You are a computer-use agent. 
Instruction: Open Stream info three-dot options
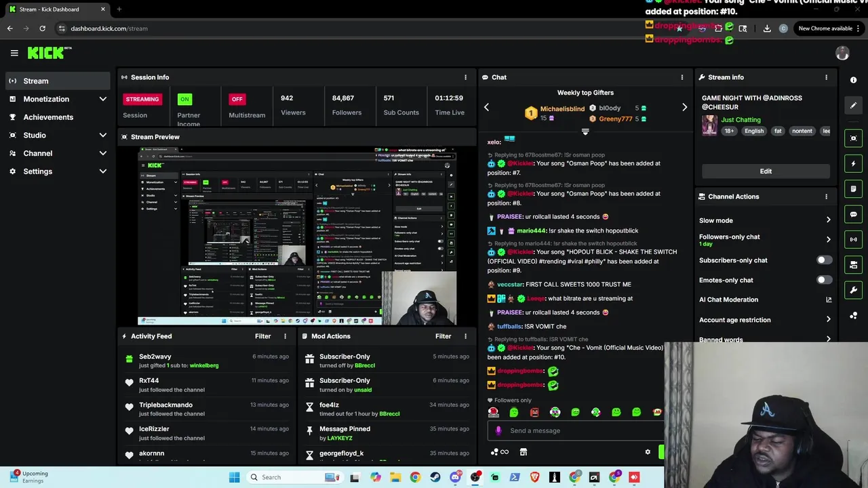pyautogui.click(x=826, y=77)
